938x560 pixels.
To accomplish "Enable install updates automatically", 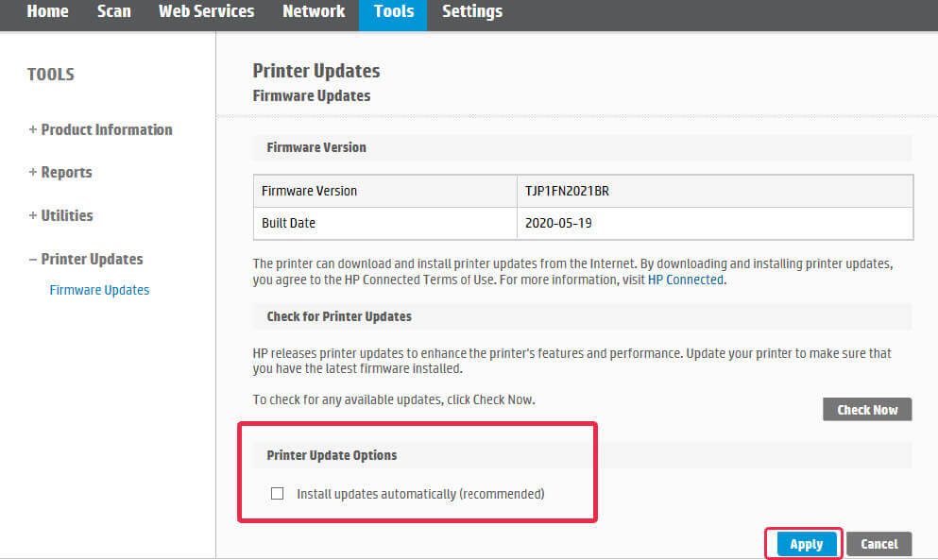I will tap(277, 493).
